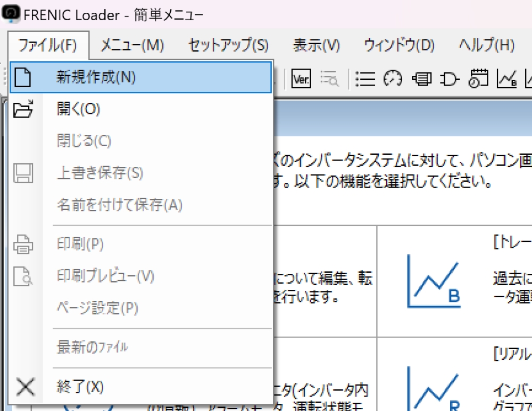Choose 上書き保存(S) menu entry
The height and width of the screenshot is (411, 532).
pyautogui.click(x=141, y=173)
